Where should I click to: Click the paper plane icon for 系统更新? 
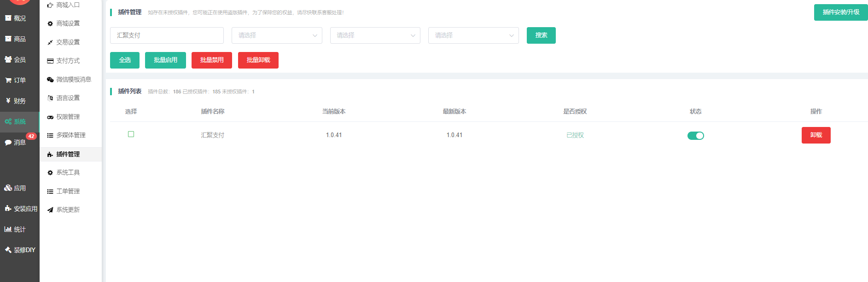point(50,210)
